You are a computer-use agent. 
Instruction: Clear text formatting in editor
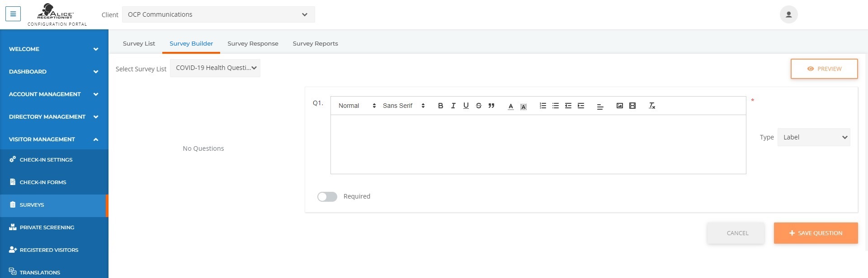tap(651, 106)
